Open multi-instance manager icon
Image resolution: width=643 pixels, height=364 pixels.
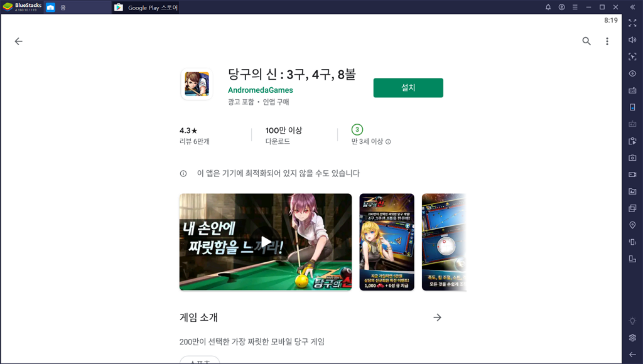pos(632,208)
